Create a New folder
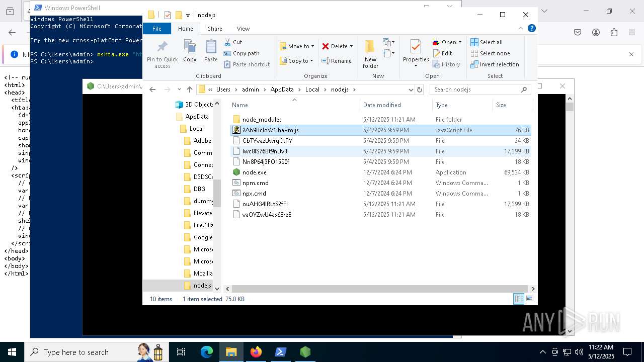Viewport: 644px width, 362px height. pyautogui.click(x=370, y=54)
